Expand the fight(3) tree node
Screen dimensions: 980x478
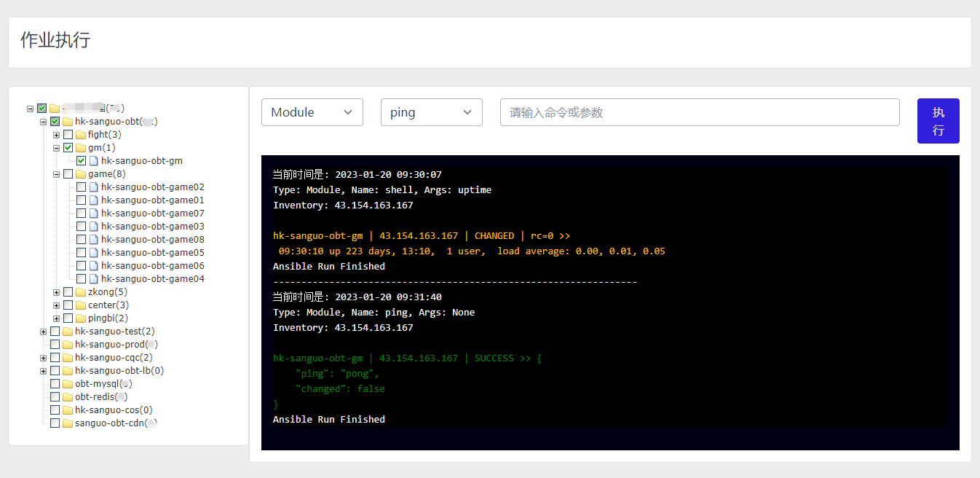tap(56, 135)
